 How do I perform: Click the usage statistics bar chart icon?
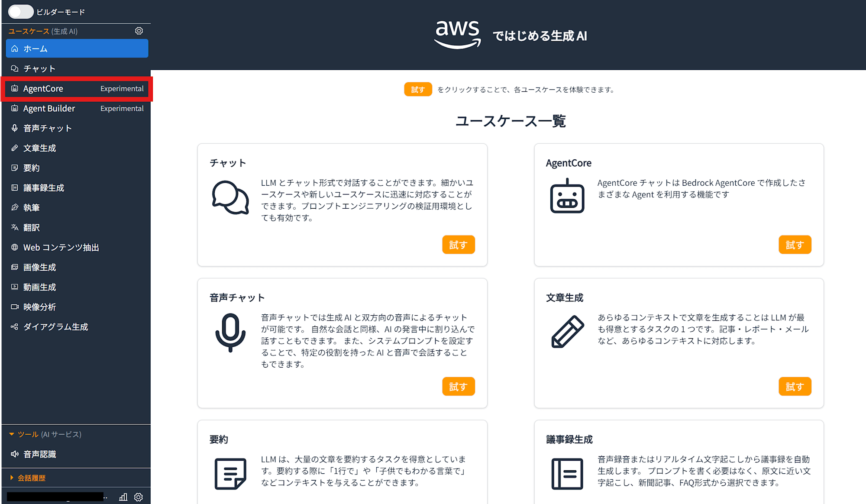coord(123,497)
